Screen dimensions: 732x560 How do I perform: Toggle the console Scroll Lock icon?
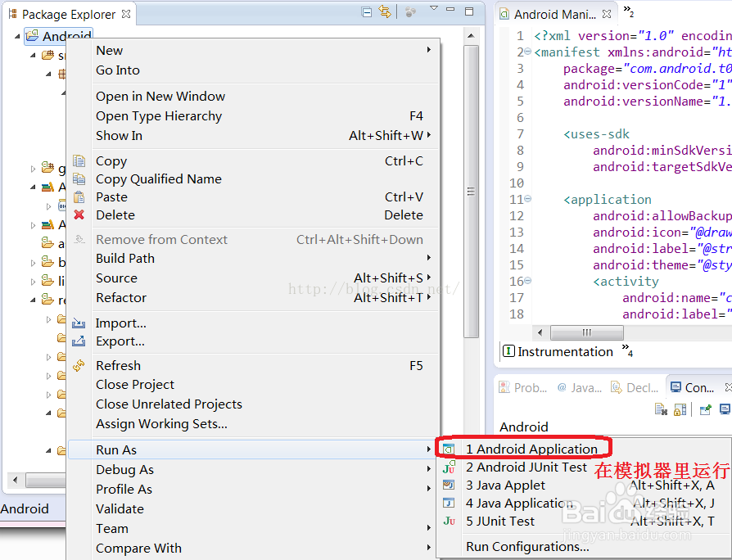coord(680,409)
